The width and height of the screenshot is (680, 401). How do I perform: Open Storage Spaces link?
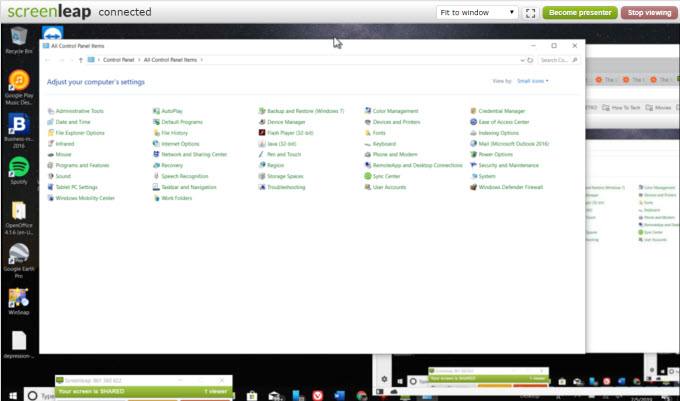pos(285,176)
